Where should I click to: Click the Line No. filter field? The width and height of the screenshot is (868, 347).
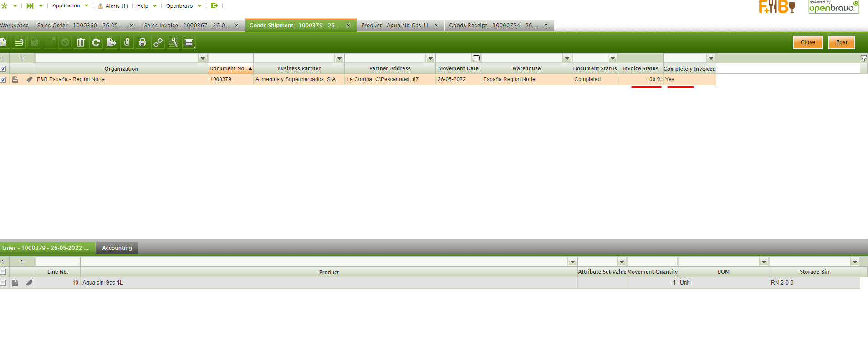(x=57, y=262)
